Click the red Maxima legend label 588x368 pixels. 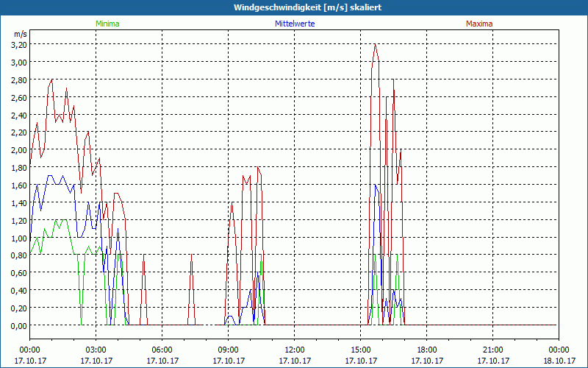click(x=479, y=24)
